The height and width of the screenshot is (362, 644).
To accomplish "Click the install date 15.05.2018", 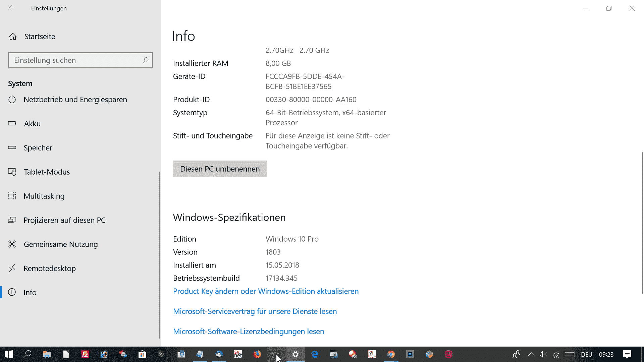I will (282, 265).
